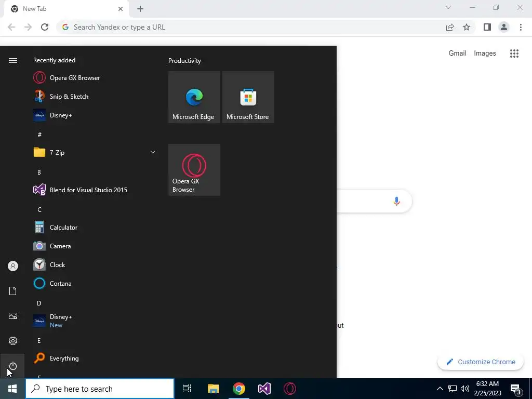Open Disney+ marked New under D
Image resolution: width=532 pixels, height=399 pixels.
click(x=94, y=321)
